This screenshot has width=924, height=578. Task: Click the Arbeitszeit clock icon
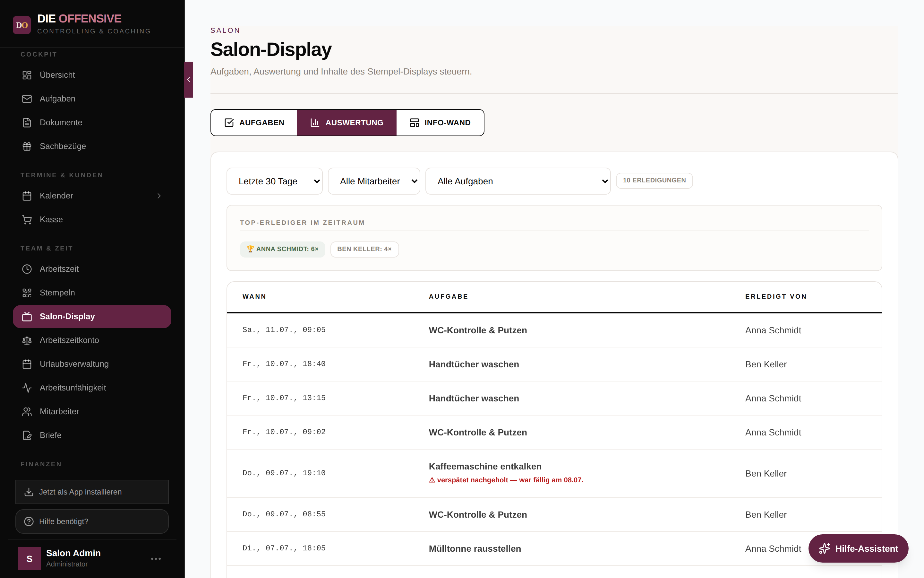27,269
